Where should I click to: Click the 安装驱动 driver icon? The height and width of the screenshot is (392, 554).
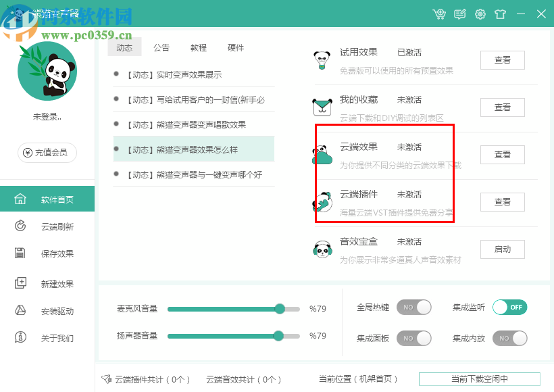[x=20, y=310]
